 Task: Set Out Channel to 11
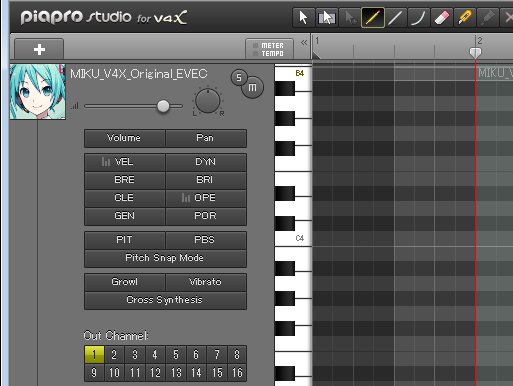point(135,372)
